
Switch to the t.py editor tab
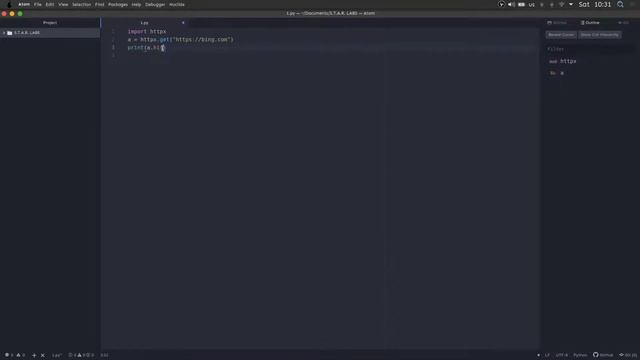[144, 23]
